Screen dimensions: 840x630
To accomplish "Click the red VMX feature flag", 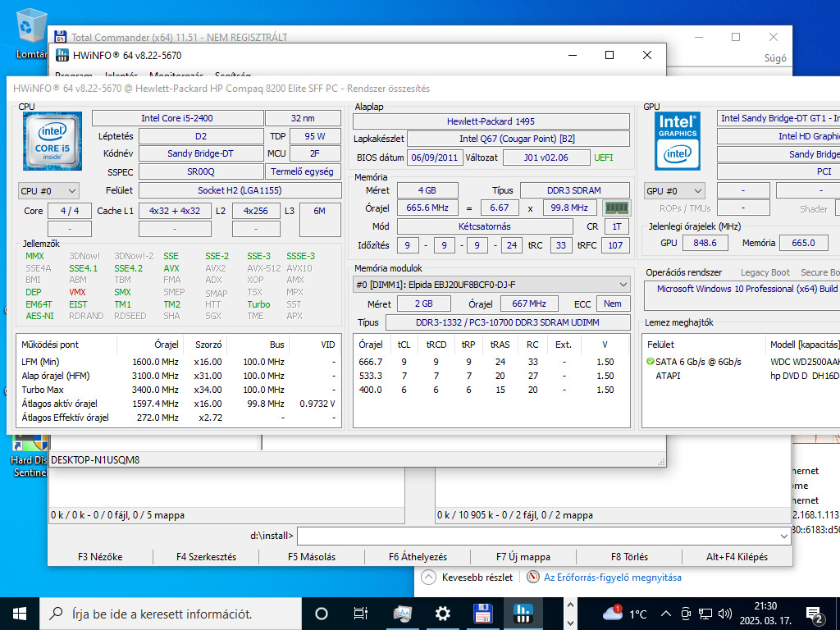I will pyautogui.click(x=77, y=293).
